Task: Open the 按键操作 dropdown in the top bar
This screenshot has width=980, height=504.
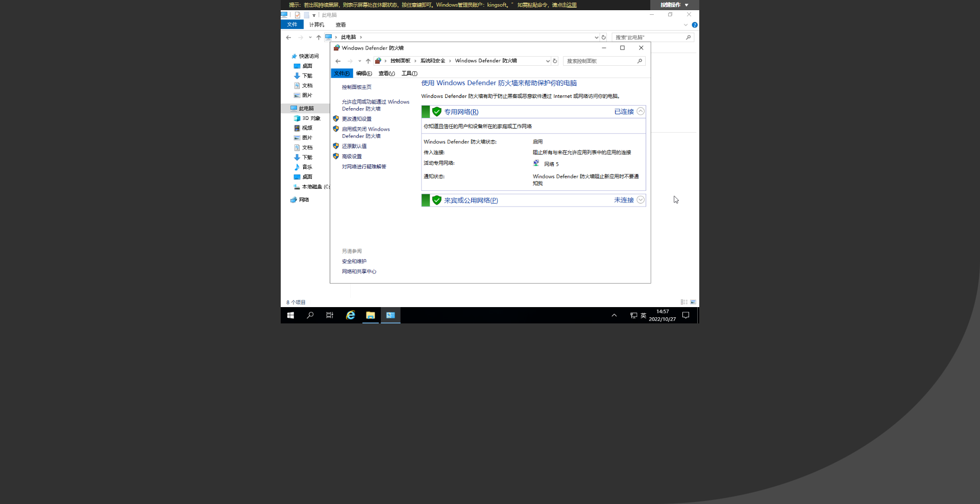Action: point(675,5)
